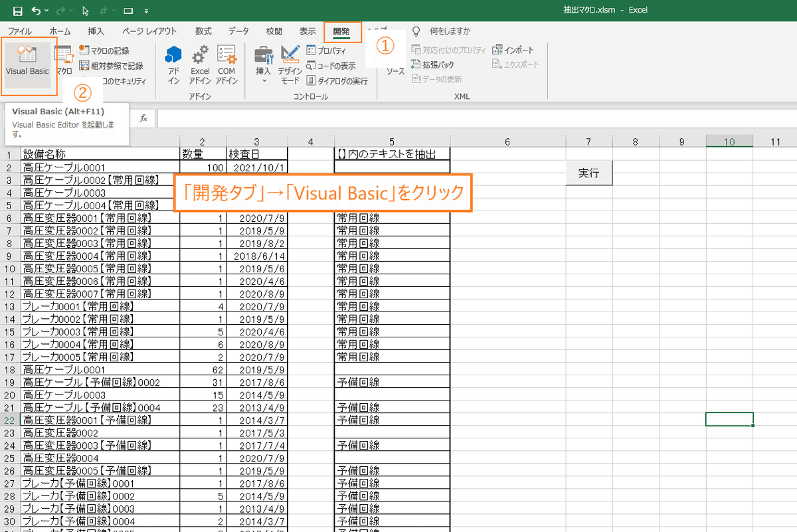797x532 pixels.
Task: Select date cell 2018/6/14
Action: (x=257, y=256)
